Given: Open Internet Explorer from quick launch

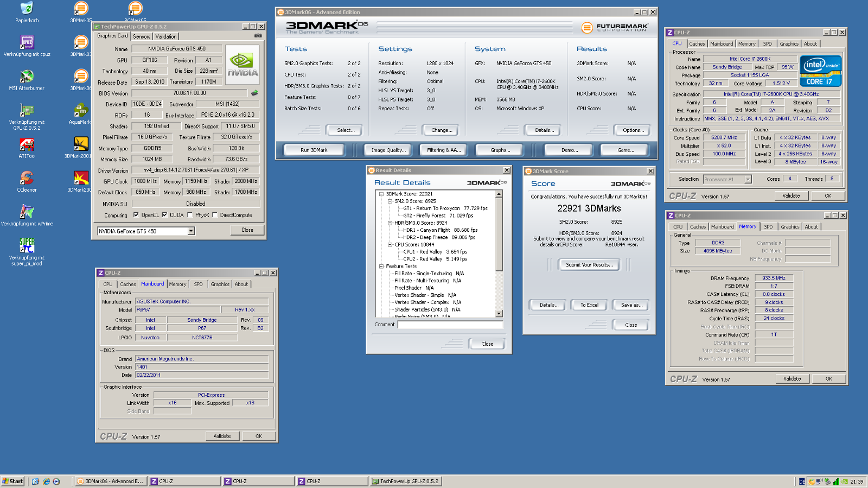Looking at the screenshot, I should (x=47, y=481).
